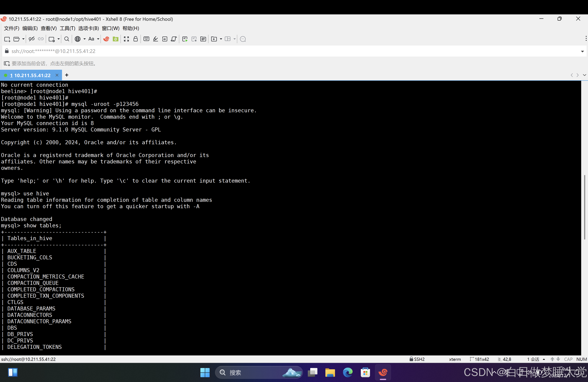Toggle CAP indicator in the status bar
Image resolution: width=588 pixels, height=382 pixels.
coord(568,359)
